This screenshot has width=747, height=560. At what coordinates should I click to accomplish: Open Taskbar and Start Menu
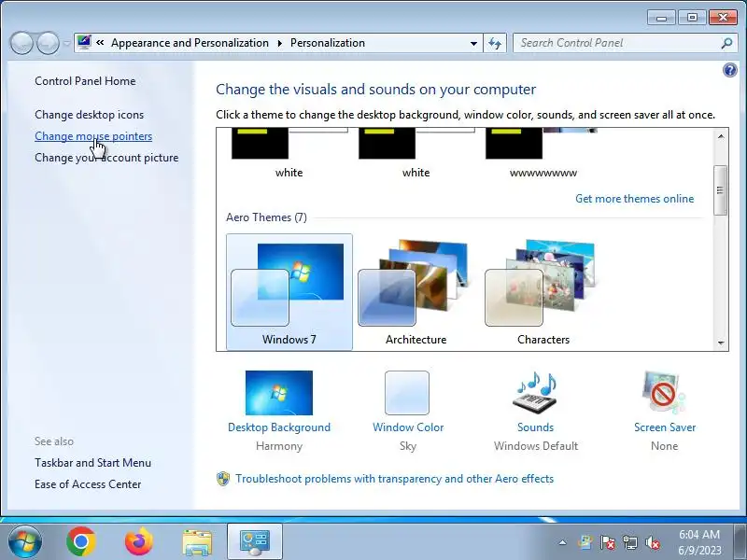point(92,463)
